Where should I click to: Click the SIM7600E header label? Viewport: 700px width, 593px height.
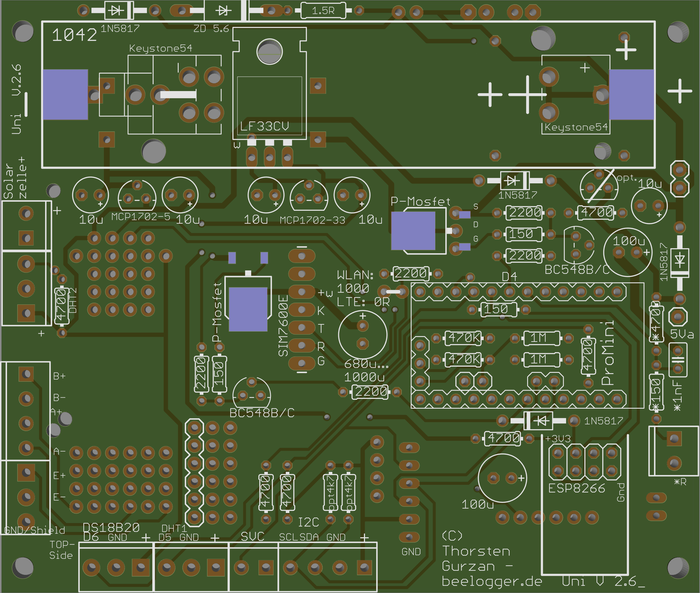[283, 326]
